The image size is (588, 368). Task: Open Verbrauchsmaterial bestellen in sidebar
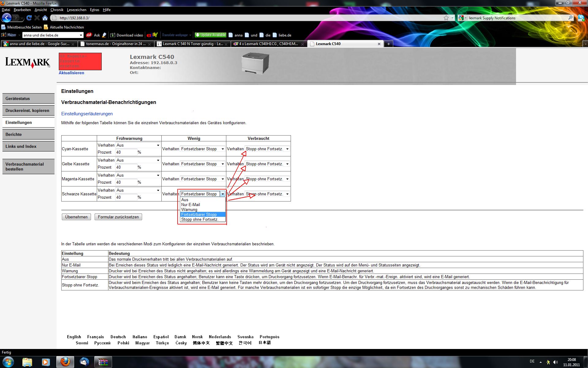pos(28,167)
